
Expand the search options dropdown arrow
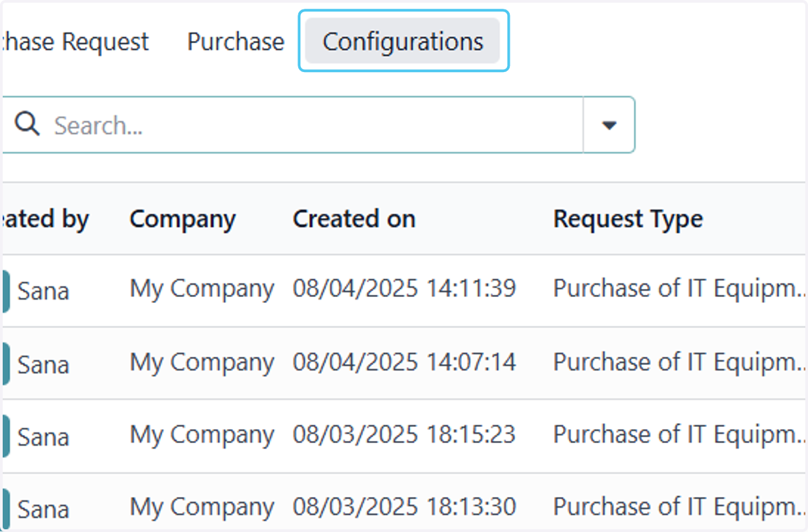click(609, 125)
